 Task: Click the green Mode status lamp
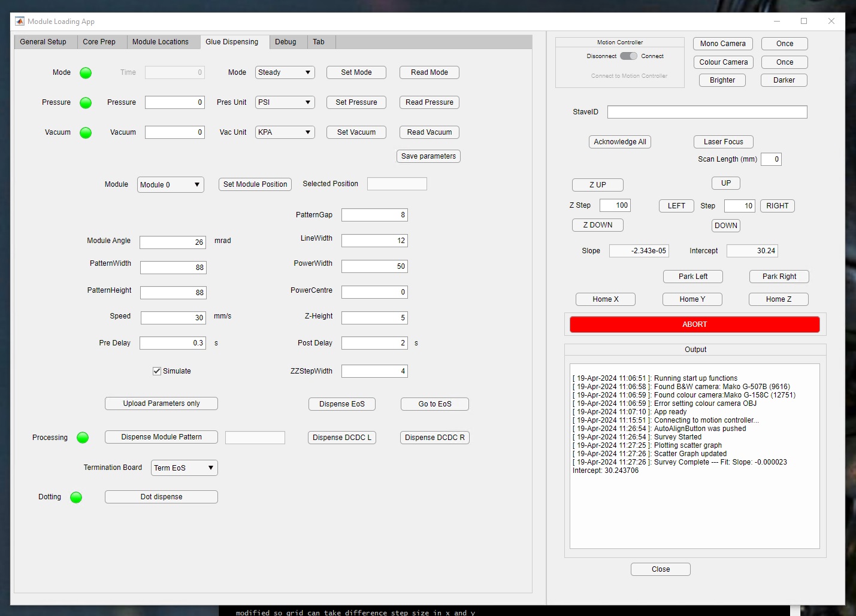[86, 73]
